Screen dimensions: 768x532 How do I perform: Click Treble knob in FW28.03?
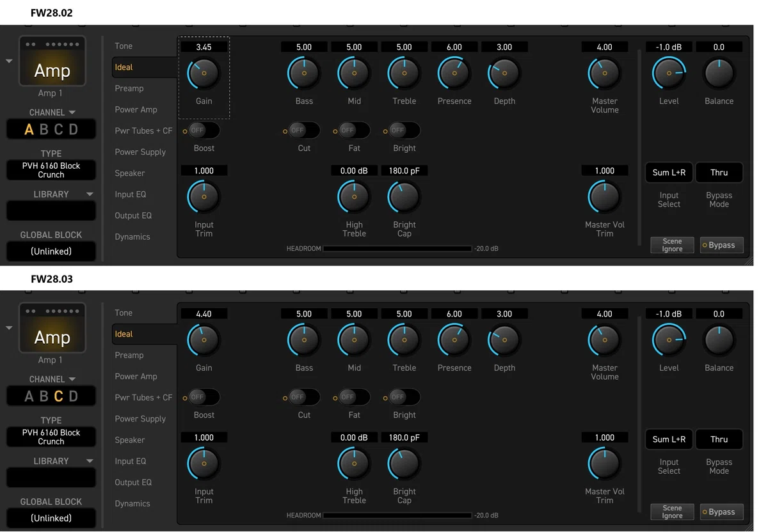click(x=404, y=340)
